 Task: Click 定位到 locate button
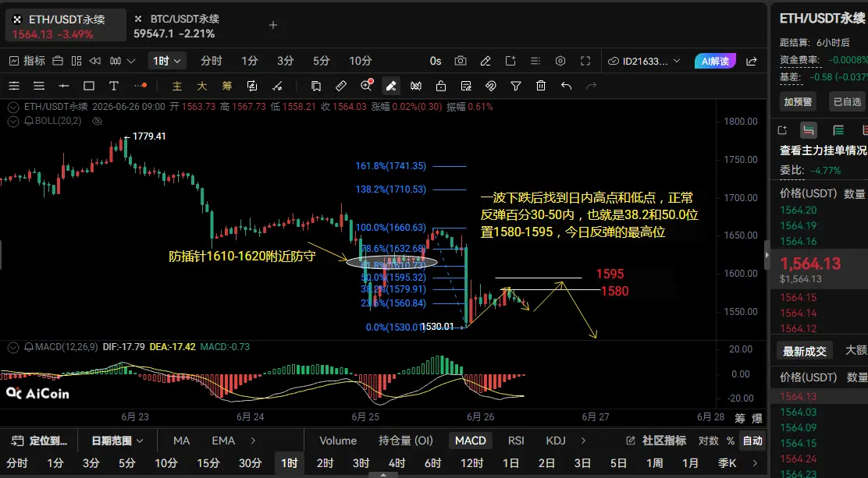tap(40, 441)
